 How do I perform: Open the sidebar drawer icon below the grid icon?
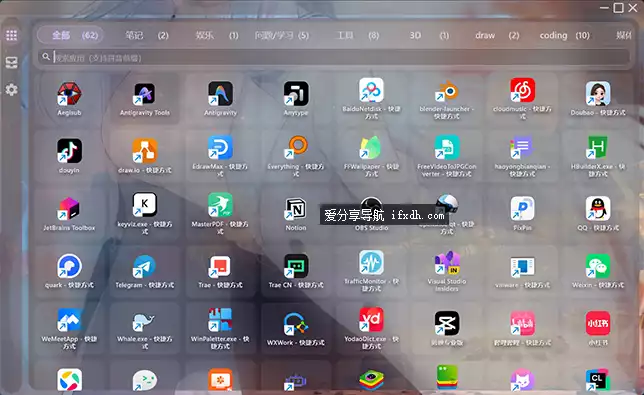[12, 62]
